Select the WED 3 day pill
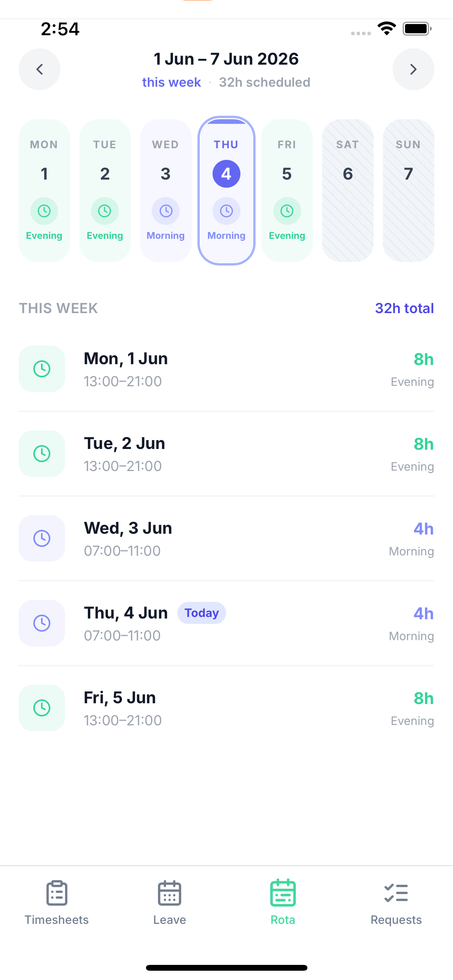 pyautogui.click(x=166, y=190)
